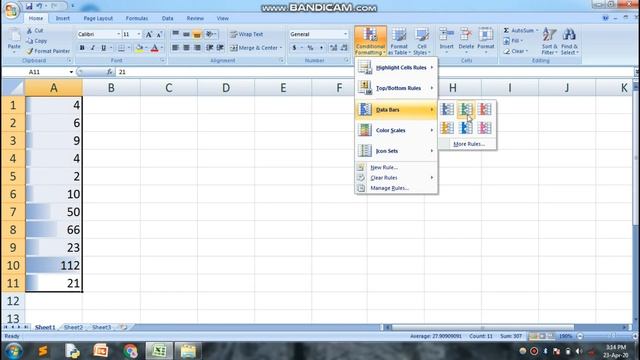Increase the font size

149,34
